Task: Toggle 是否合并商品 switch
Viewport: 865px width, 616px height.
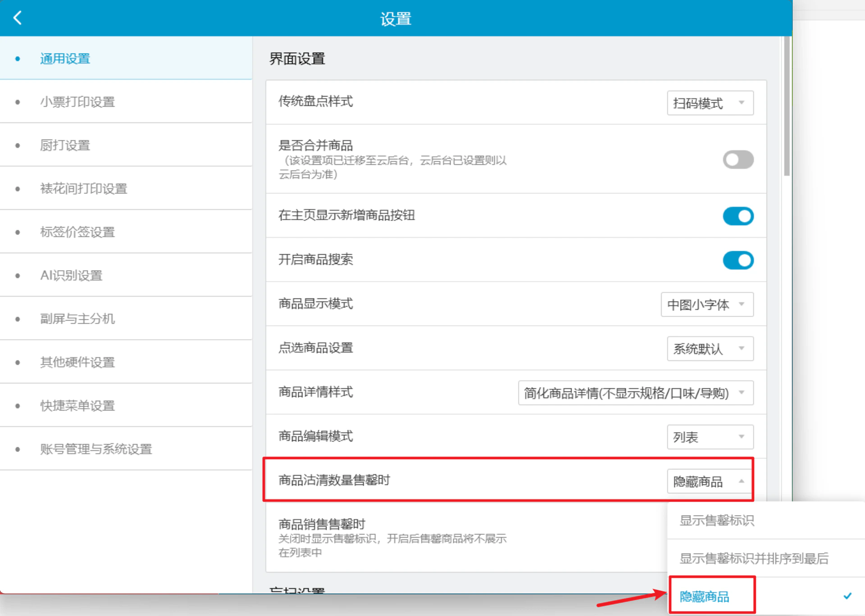Action: coord(738,159)
